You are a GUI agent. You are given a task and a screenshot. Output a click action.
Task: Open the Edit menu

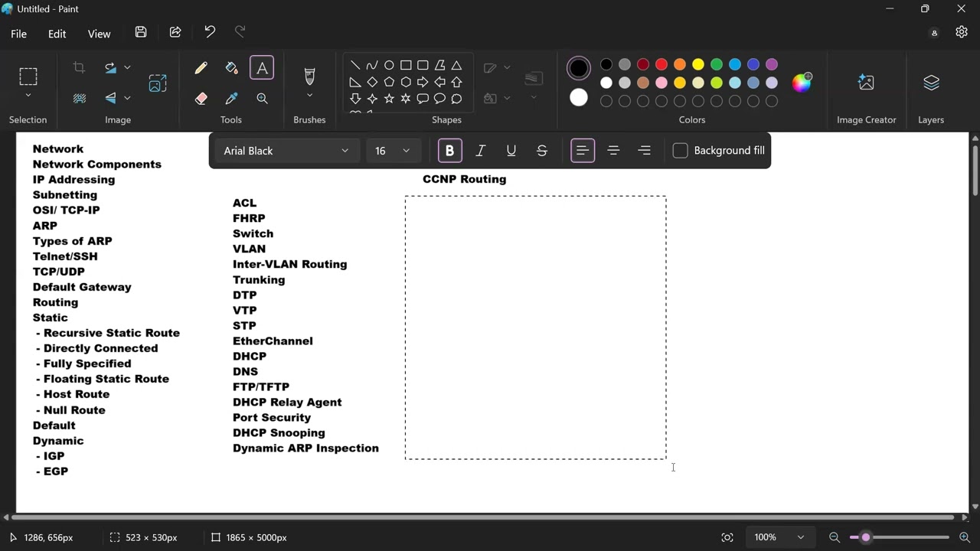point(57,34)
